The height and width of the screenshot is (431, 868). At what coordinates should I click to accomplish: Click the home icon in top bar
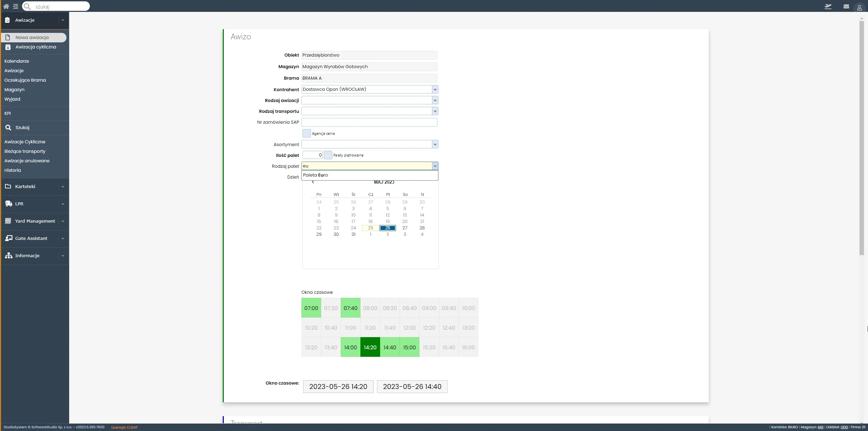[x=6, y=6]
